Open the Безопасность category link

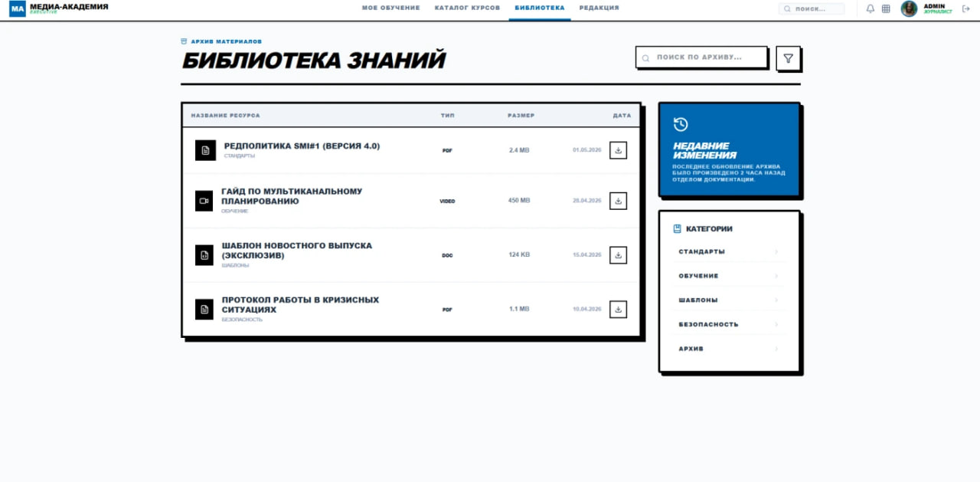coord(708,324)
